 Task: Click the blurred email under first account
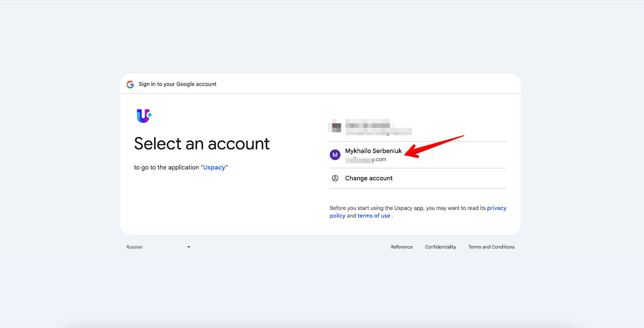click(x=378, y=132)
